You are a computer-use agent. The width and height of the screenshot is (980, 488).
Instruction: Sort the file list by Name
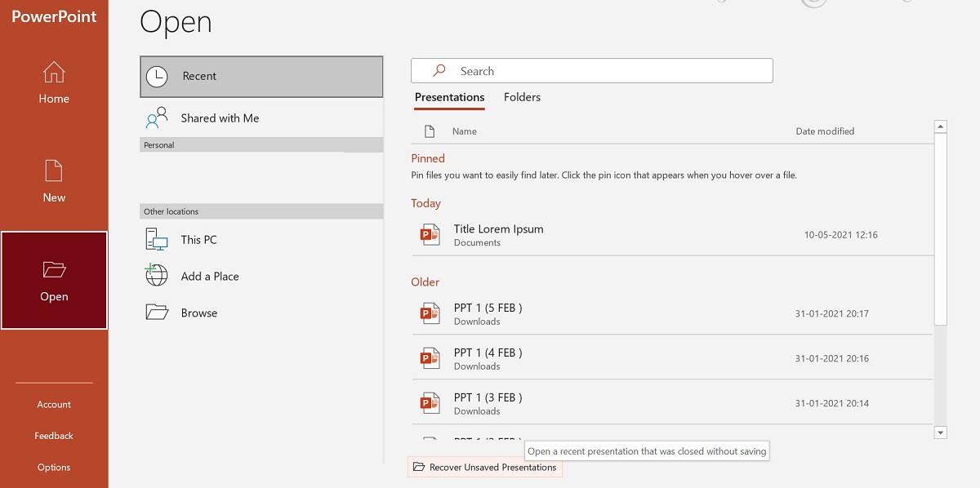(464, 131)
